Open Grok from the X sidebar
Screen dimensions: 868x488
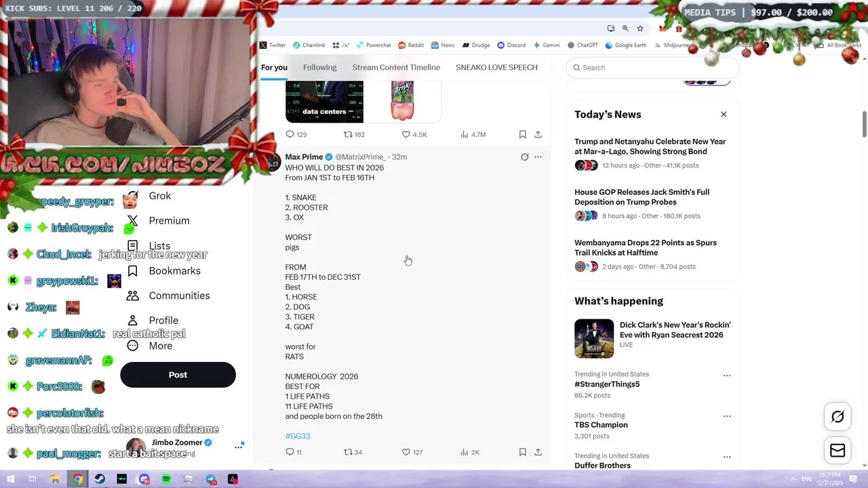click(159, 196)
